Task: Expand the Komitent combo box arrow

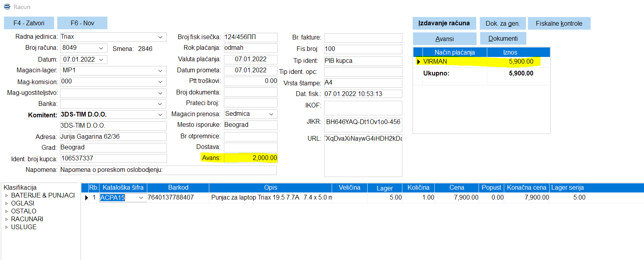Action: click(x=160, y=115)
